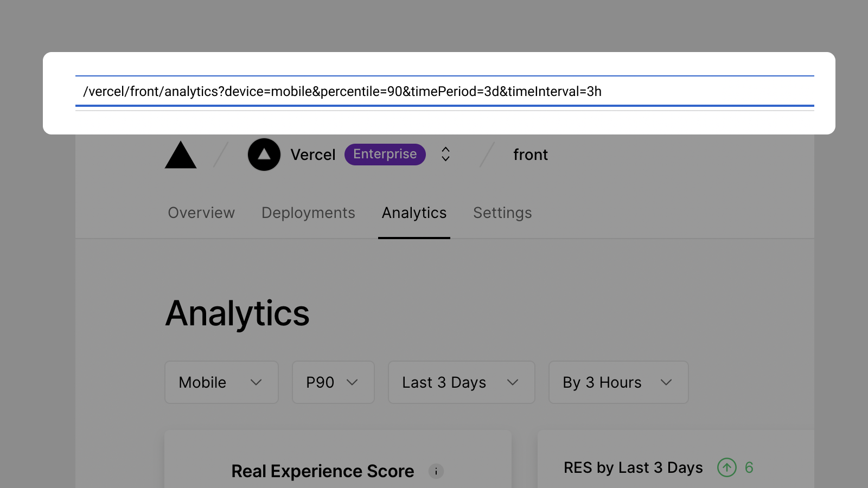
Task: Click the Mobile dropdown chevron
Action: (257, 382)
